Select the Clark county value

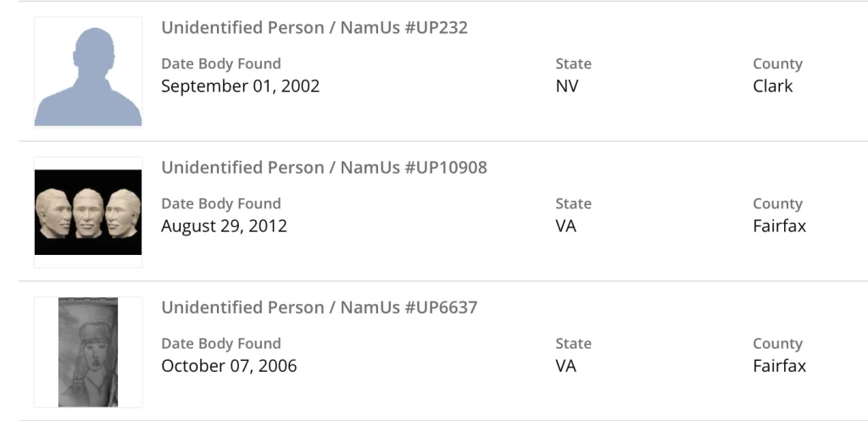(x=773, y=86)
